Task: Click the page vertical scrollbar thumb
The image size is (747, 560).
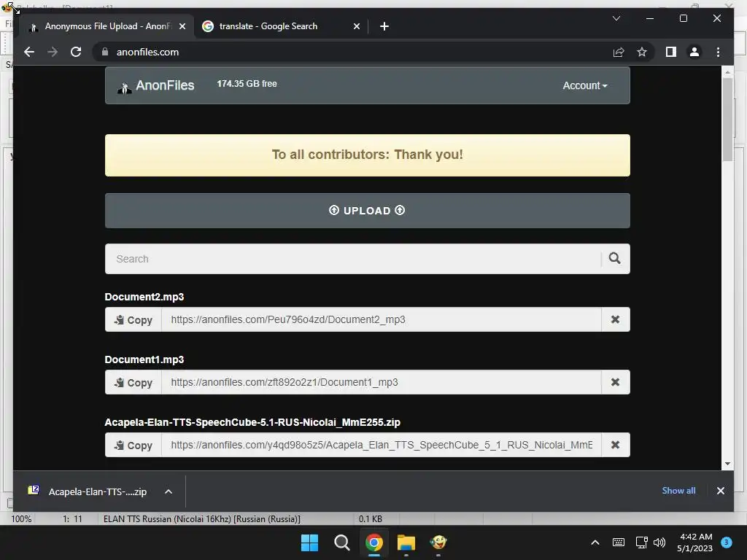Action: [727, 120]
